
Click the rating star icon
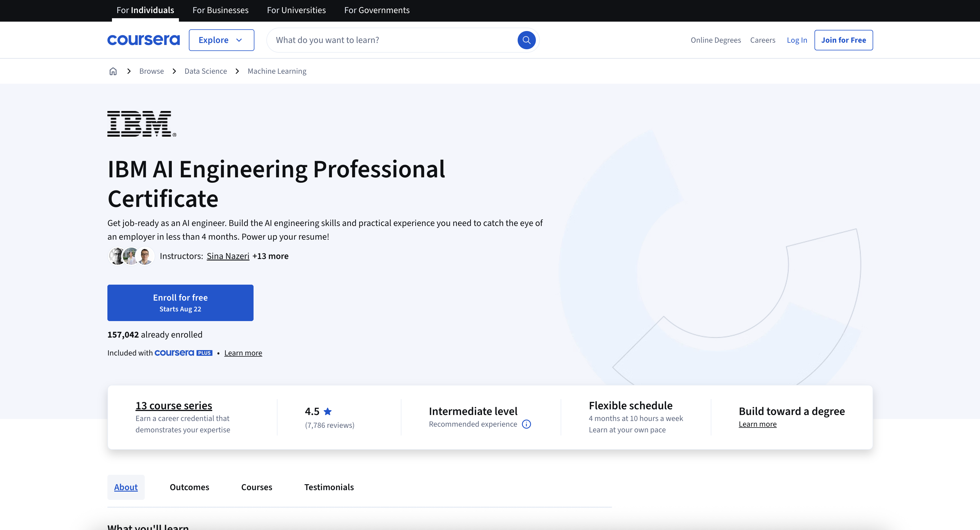[x=328, y=411]
